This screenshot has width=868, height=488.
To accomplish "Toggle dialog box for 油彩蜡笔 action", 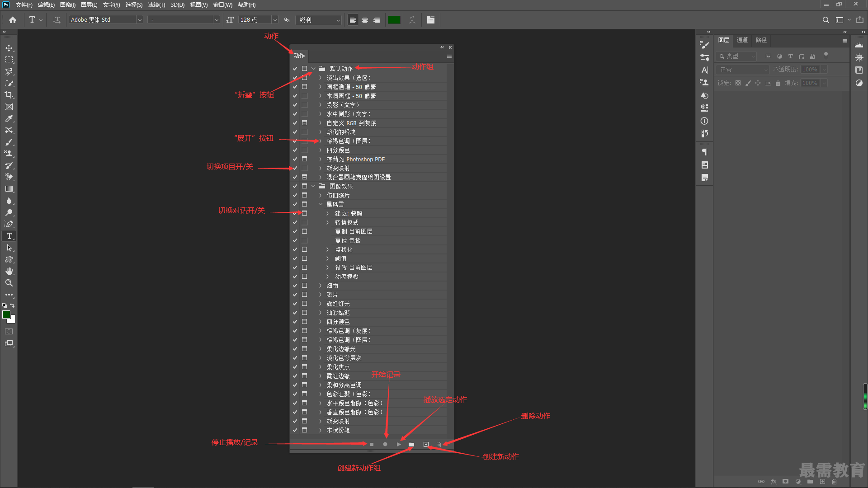I will tap(304, 313).
